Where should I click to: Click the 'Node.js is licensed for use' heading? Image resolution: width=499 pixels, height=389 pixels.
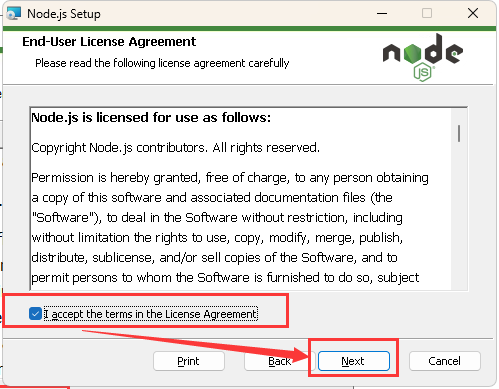tap(151, 118)
